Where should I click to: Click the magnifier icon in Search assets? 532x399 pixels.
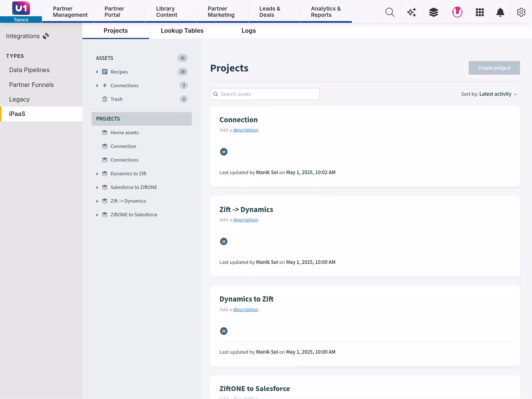216,94
